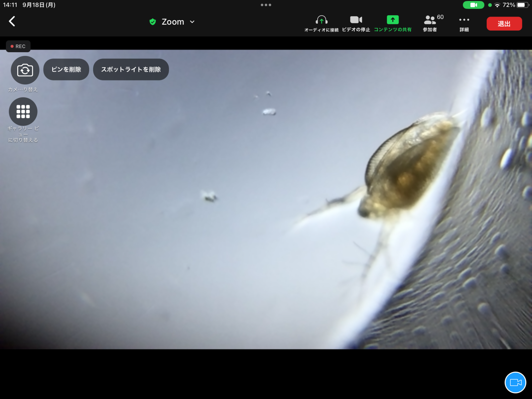The height and width of the screenshot is (399, 532).
Task: Open the 詳細 more options menu
Action: pos(464,20)
